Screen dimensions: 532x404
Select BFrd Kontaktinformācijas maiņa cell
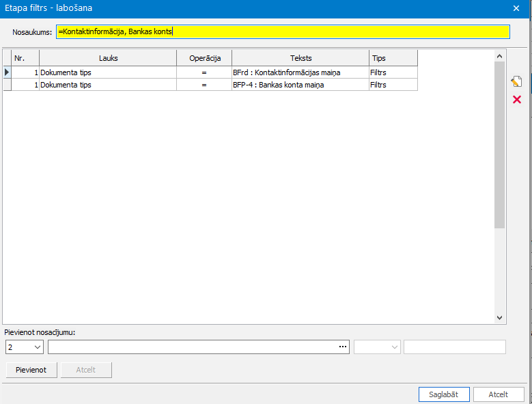pyautogui.click(x=300, y=72)
